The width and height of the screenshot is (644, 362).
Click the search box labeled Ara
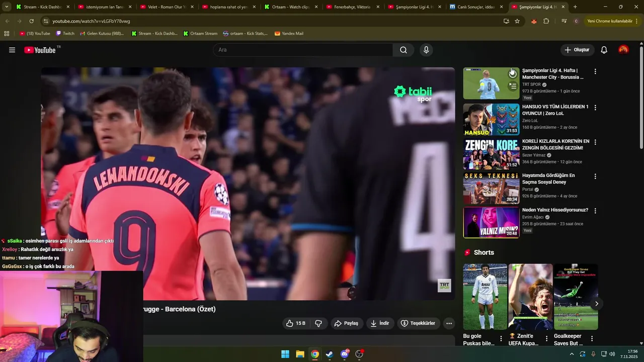[x=303, y=50]
